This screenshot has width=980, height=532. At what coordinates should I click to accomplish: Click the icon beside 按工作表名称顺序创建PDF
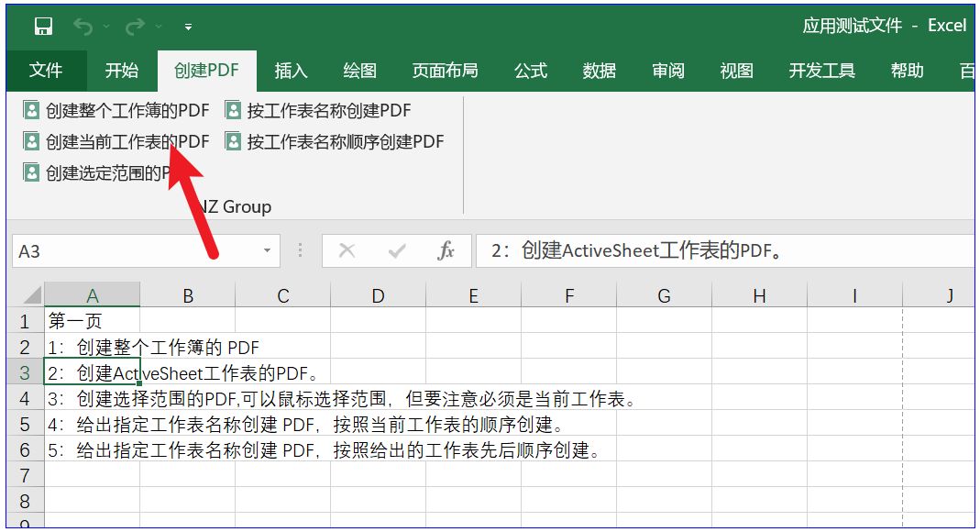click(233, 141)
